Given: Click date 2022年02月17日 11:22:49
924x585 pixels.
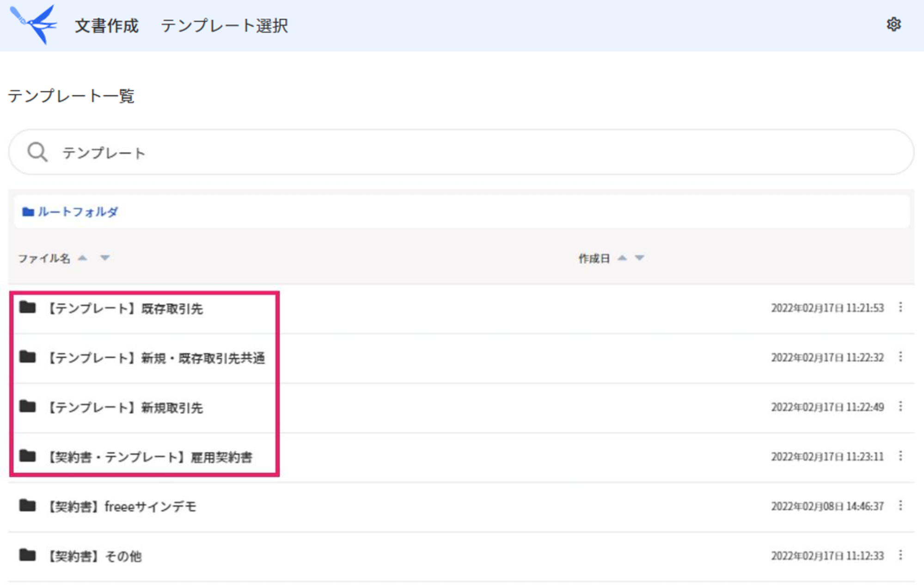Looking at the screenshot, I should (x=827, y=407).
